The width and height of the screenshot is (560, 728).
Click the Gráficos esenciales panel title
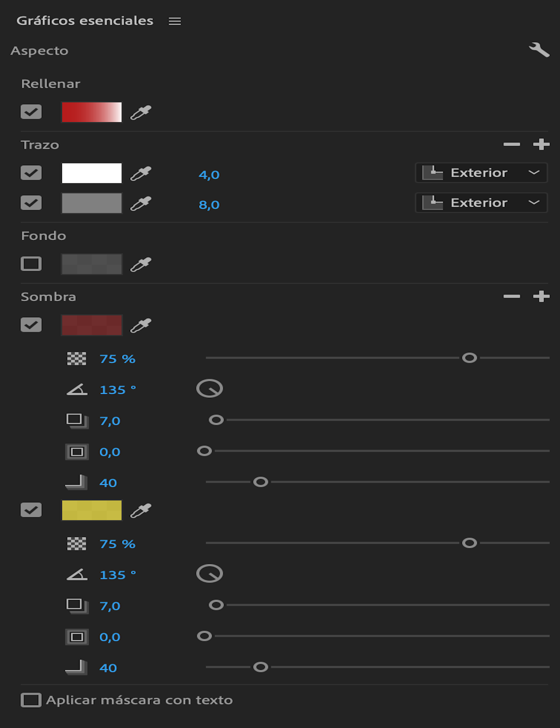pos(85,21)
